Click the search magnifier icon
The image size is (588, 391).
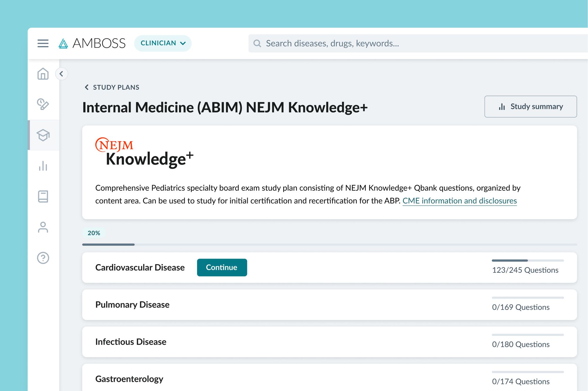point(257,43)
